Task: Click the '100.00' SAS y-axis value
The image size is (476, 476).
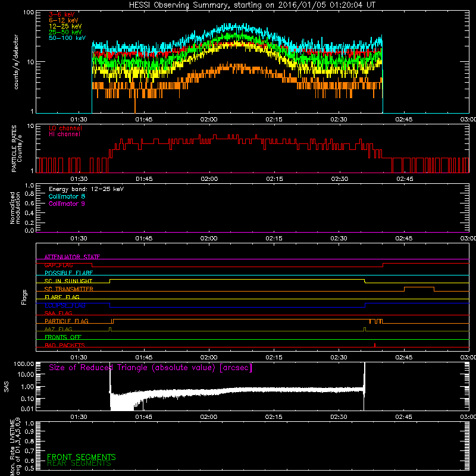Action: pyautogui.click(x=24, y=364)
